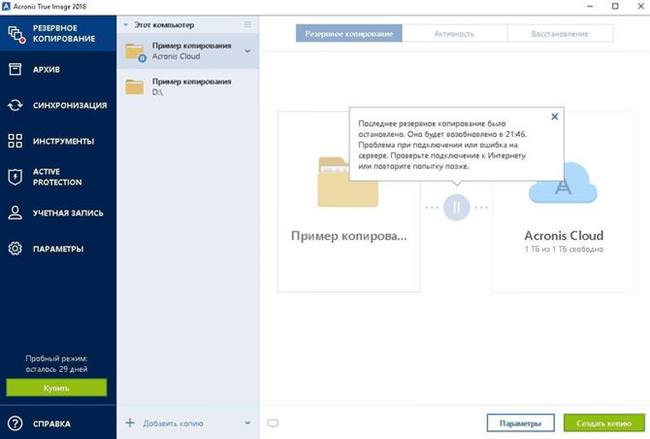Select ИНСТРУМЕНТЫ in the sidebar menu
The height and width of the screenshot is (439, 650).
click(x=63, y=141)
